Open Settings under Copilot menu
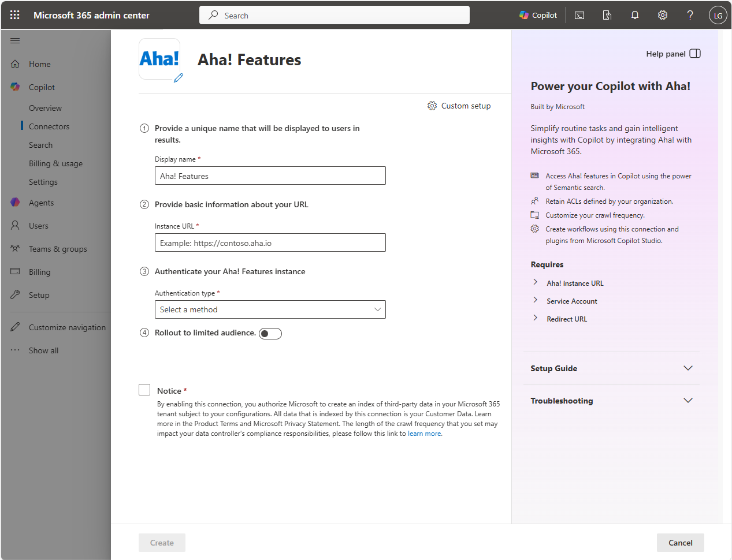This screenshot has height=560, width=732. tap(43, 182)
